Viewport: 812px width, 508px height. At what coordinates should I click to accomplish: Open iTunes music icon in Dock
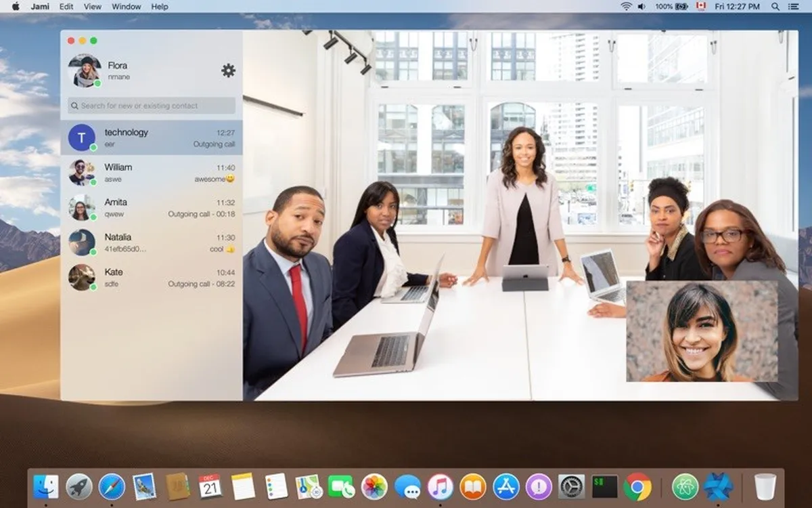(x=440, y=486)
